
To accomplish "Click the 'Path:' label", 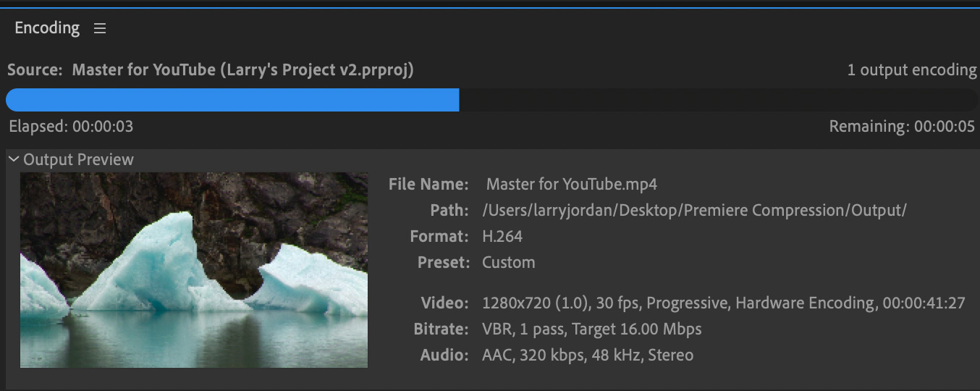I will point(449,211).
